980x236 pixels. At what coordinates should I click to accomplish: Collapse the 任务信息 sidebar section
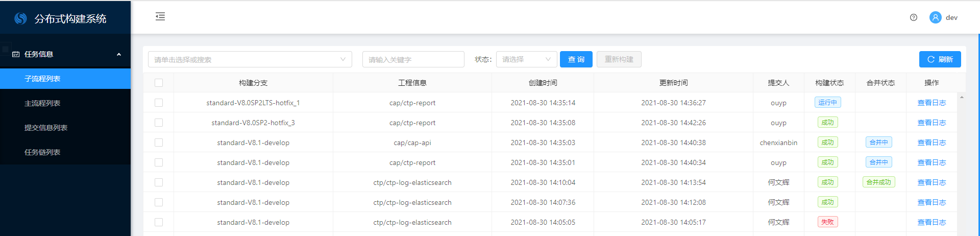click(x=119, y=54)
